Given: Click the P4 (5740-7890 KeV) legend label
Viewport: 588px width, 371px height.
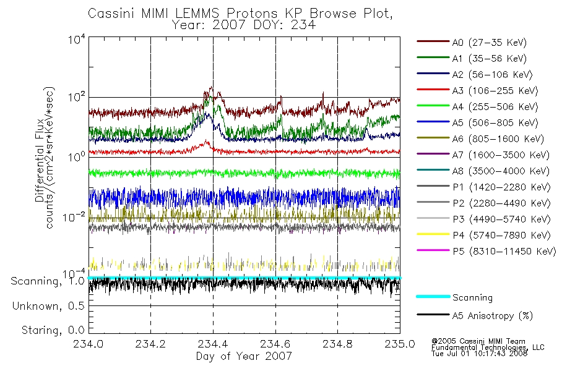Looking at the screenshot, I should pyautogui.click(x=501, y=236).
